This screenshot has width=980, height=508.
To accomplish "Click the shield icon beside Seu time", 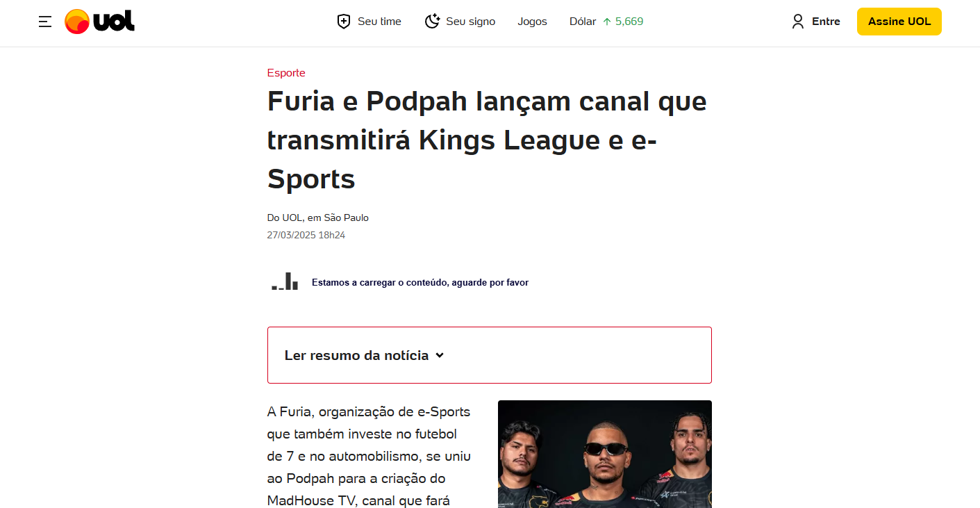I will (x=343, y=22).
